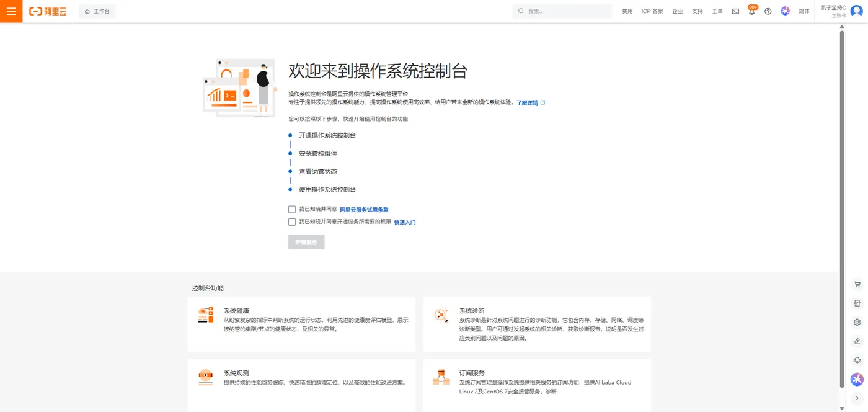The width and height of the screenshot is (868, 412).
Task: Open the user avatar account menu
Action: point(856,11)
